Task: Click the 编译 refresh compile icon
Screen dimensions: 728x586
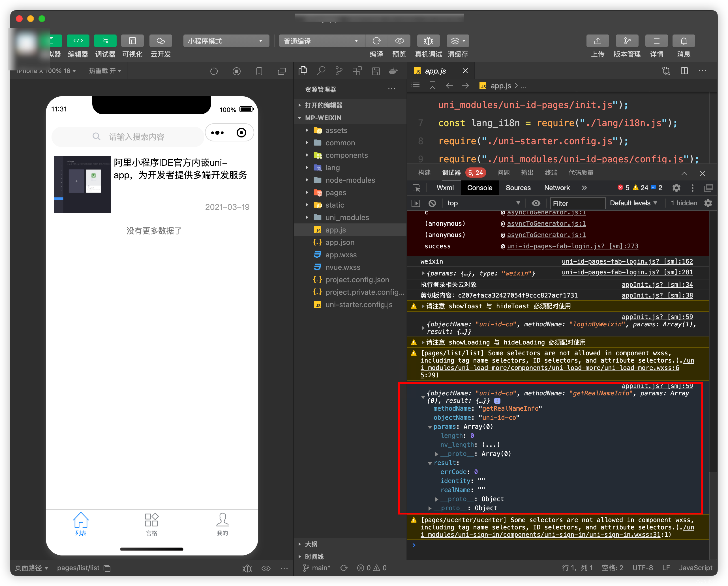Action: [x=376, y=41]
